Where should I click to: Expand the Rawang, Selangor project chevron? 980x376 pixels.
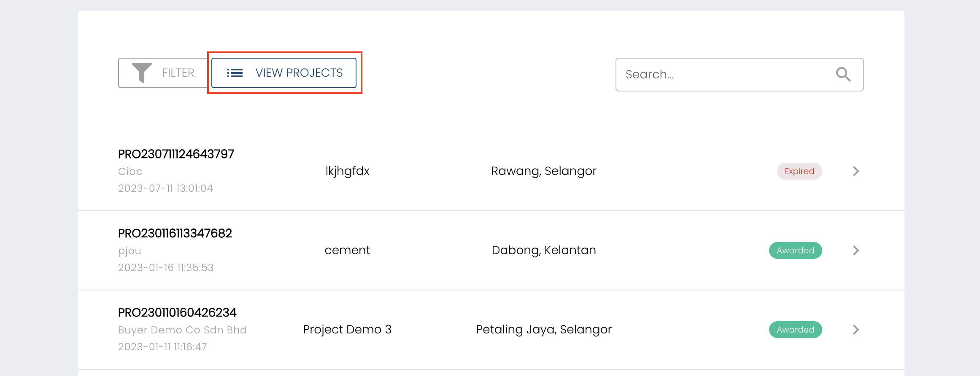pos(856,171)
